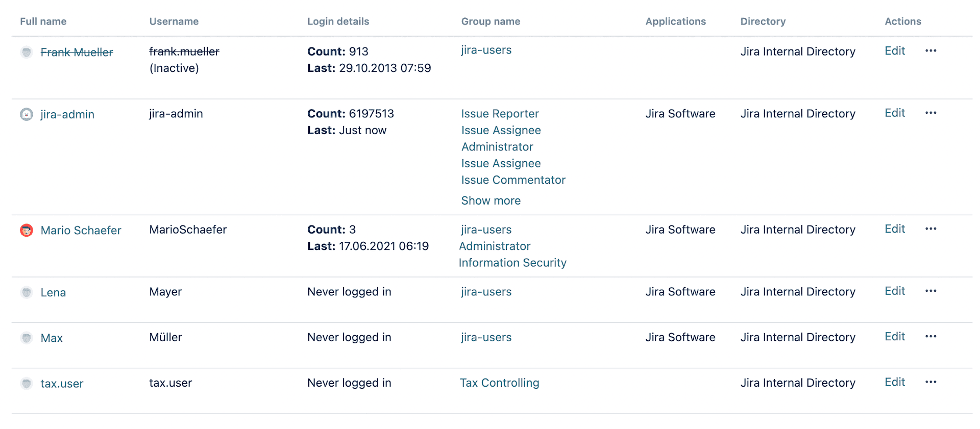Expand groups with Show more

[x=491, y=200]
